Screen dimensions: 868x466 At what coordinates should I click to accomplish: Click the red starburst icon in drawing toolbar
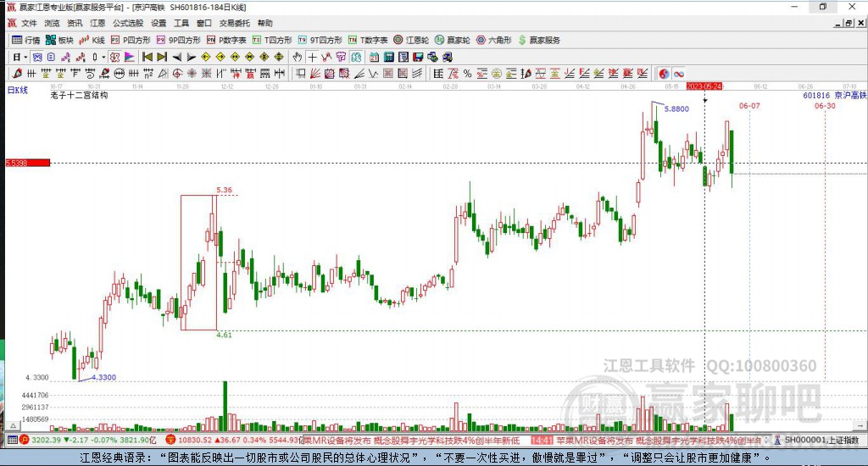(192, 74)
